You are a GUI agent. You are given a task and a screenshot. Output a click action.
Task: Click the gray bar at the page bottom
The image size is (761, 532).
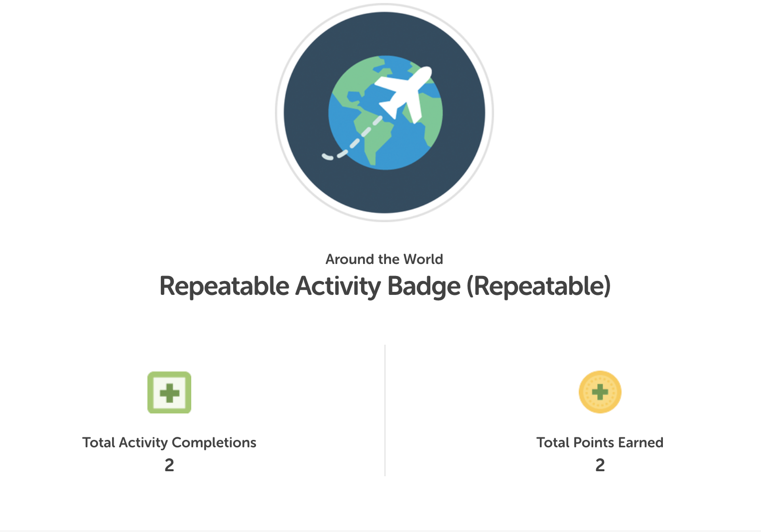point(380,530)
